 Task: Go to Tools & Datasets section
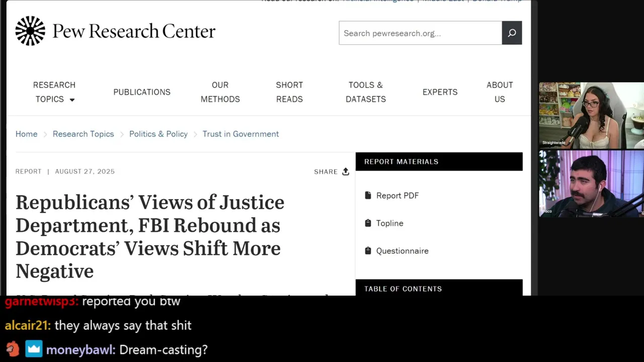(366, 92)
